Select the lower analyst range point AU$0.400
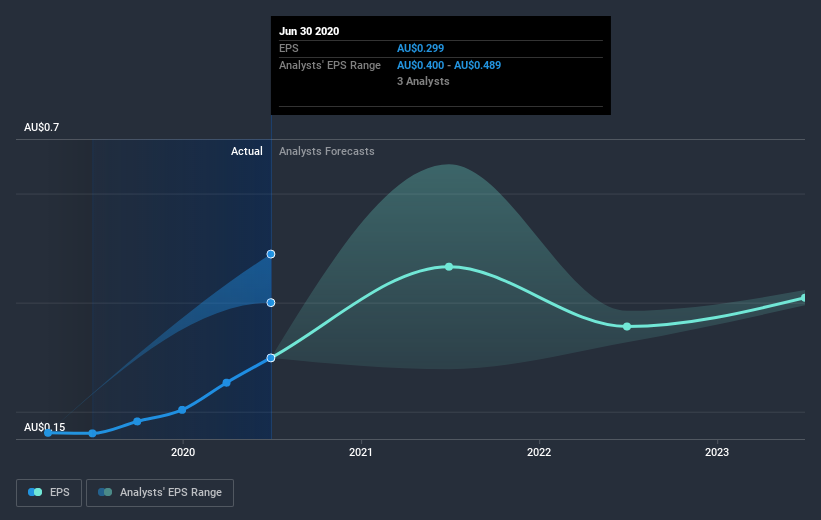The image size is (821, 520). 271,303
